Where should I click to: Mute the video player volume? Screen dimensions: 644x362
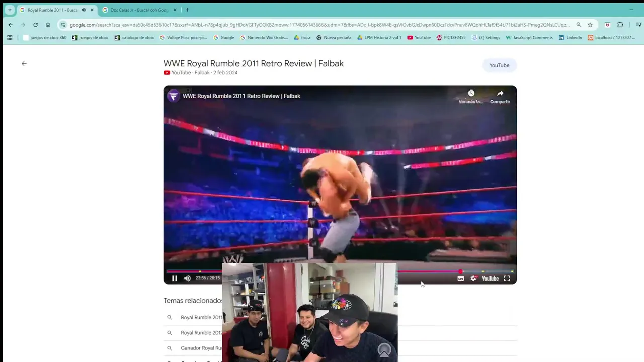tap(187, 278)
